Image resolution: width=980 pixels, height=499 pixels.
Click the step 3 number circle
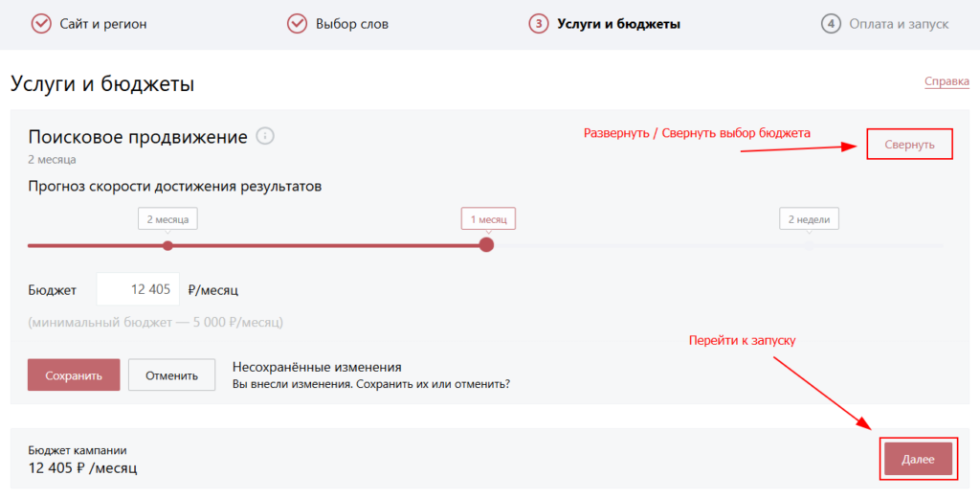click(x=538, y=24)
